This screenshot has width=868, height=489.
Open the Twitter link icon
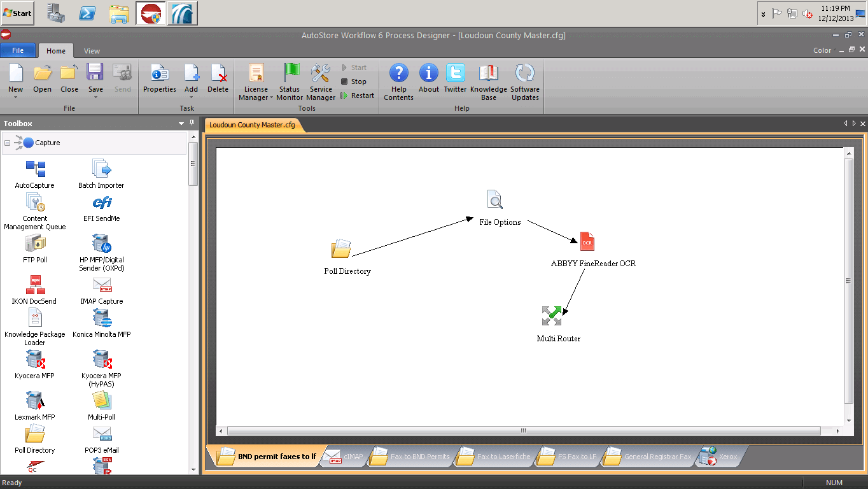pos(456,73)
